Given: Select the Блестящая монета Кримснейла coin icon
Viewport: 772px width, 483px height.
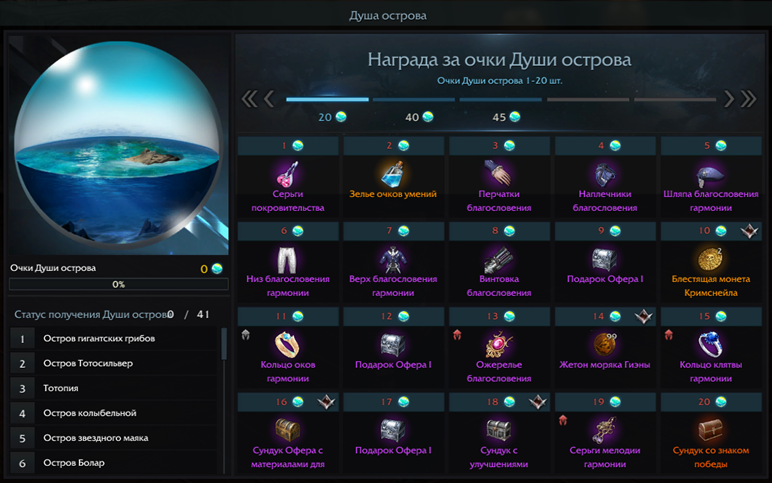Looking at the screenshot, I should coord(710,259).
